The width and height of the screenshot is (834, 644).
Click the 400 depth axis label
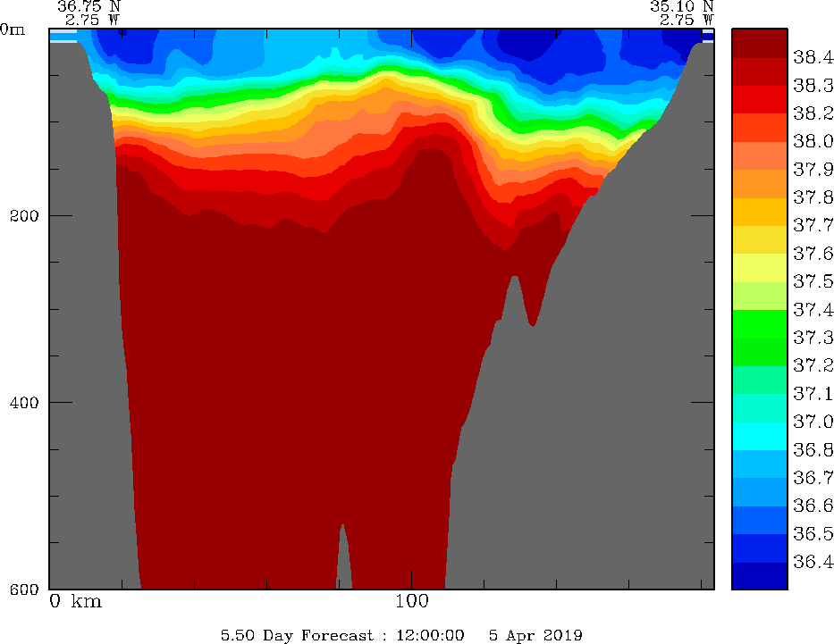pos(24,402)
